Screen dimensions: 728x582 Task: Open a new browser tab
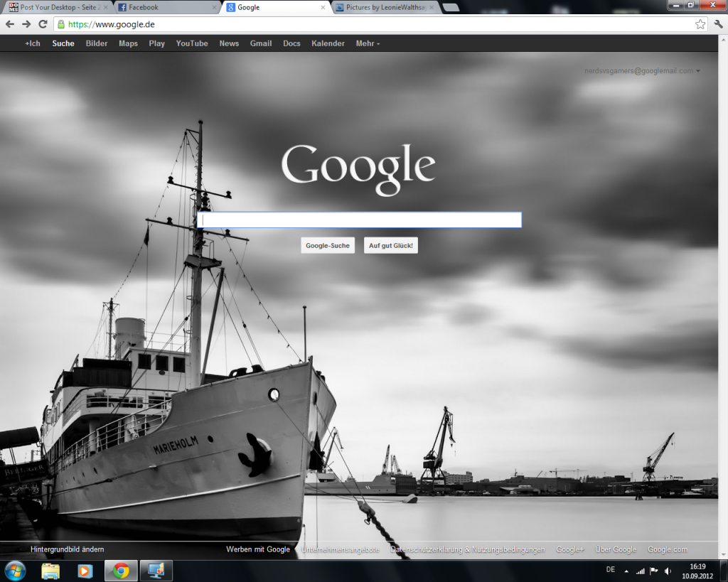[x=451, y=7]
